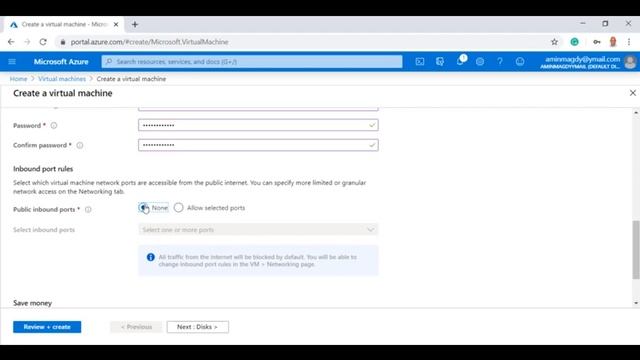
Task: Go to Virtual machines in the breadcrumb
Action: coord(62,79)
